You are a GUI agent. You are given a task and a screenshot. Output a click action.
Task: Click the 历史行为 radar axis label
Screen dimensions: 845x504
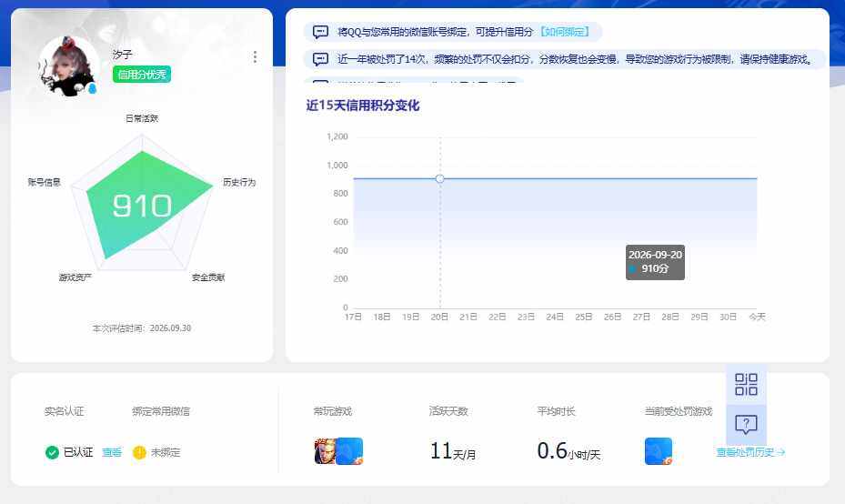click(x=239, y=182)
